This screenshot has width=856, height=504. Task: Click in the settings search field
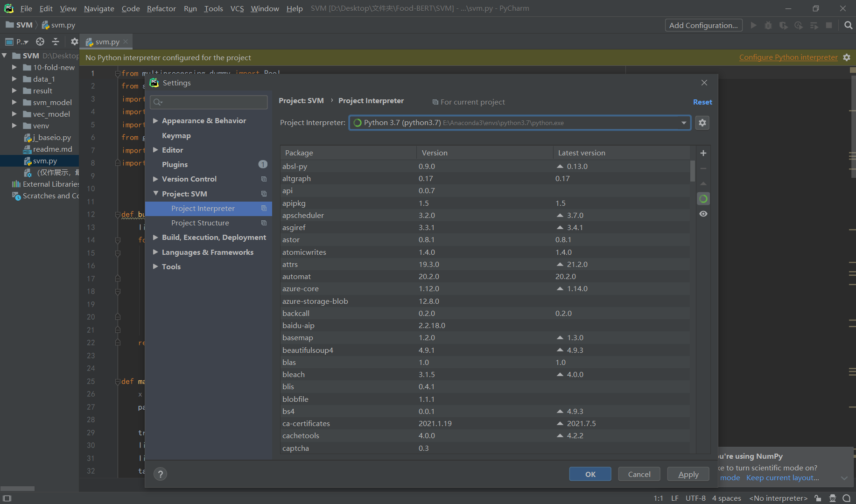209,102
